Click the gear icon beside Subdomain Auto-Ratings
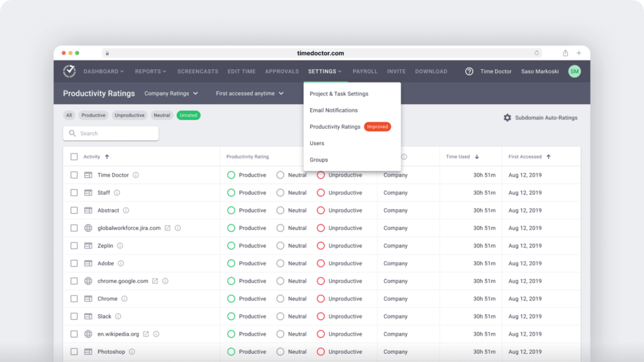 tap(508, 118)
